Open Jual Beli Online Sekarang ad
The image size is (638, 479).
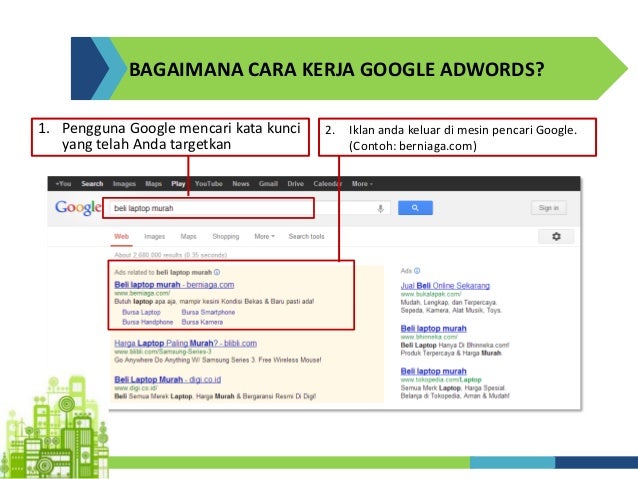point(445,286)
